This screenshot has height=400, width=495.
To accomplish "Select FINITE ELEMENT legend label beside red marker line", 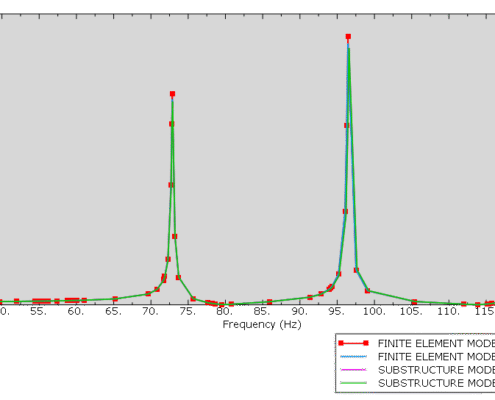I will [436, 343].
